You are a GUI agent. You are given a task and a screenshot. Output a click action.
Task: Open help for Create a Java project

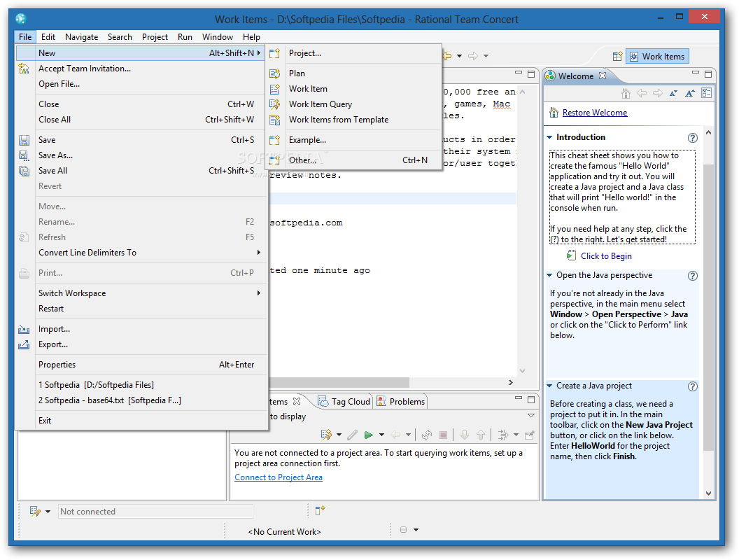[x=692, y=386]
